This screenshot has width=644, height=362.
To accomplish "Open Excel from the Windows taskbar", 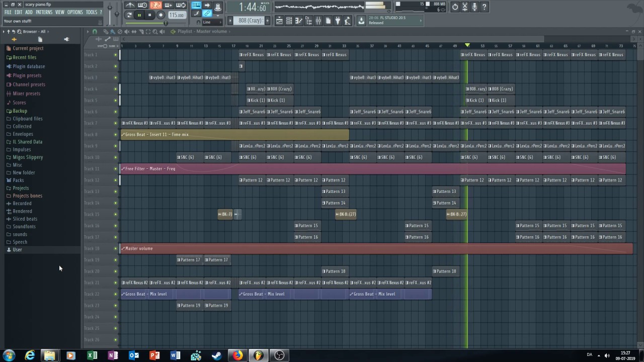I will 92,355.
